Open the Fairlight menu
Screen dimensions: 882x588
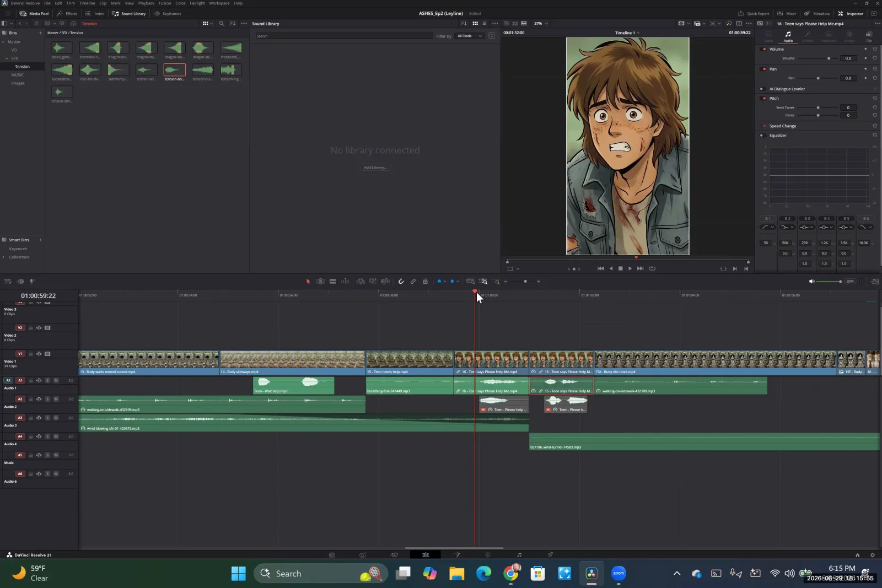pos(197,3)
